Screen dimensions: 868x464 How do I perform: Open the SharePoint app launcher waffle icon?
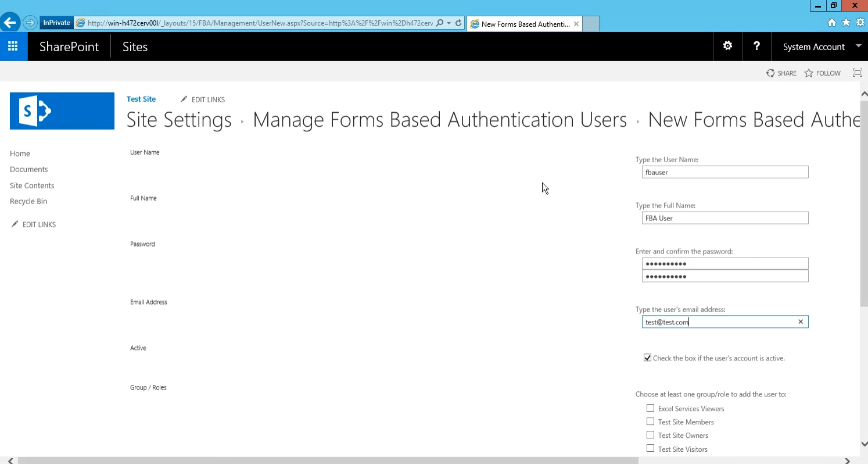[13, 47]
